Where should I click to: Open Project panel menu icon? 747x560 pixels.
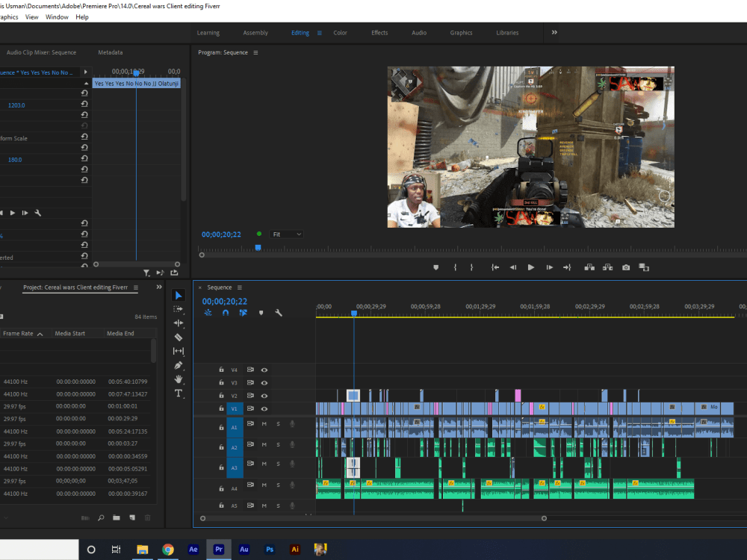coord(136,287)
